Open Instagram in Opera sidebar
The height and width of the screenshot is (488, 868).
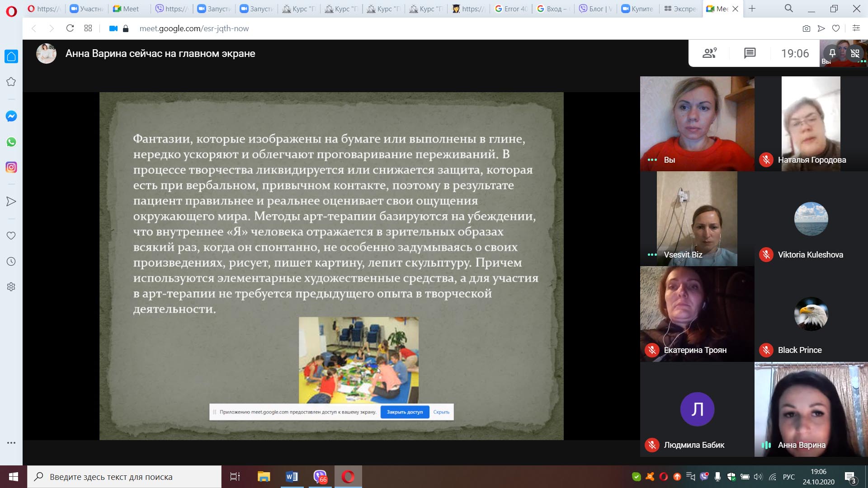coord(11,167)
